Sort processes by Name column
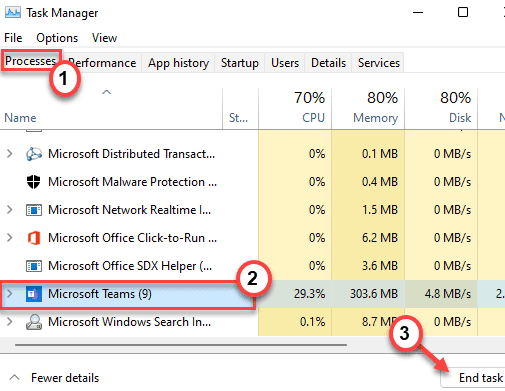The width and height of the screenshot is (505, 391). (x=111, y=109)
